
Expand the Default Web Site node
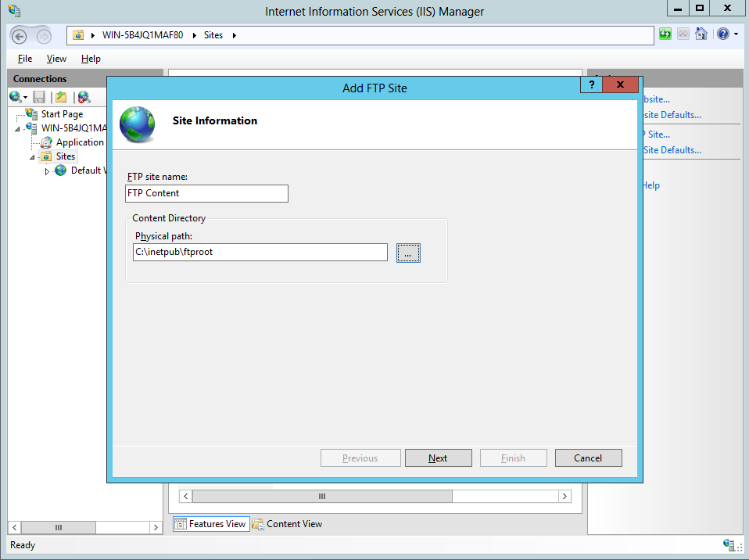[x=47, y=171]
